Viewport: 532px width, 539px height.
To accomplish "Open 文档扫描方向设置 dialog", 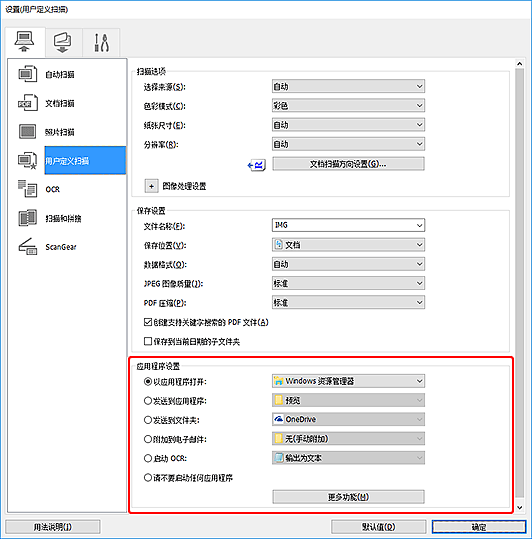I will [x=348, y=164].
